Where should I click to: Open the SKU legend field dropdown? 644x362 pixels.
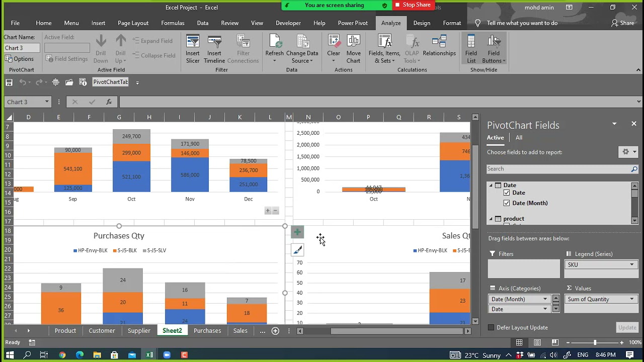[x=632, y=264]
